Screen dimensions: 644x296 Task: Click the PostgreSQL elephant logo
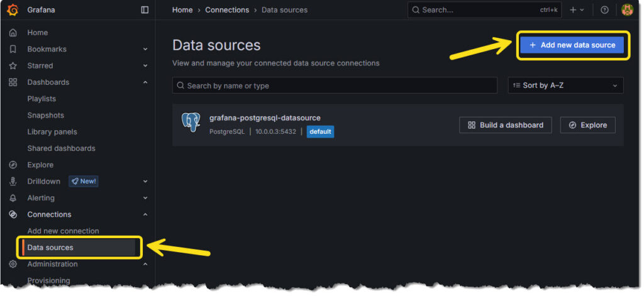pyautogui.click(x=191, y=123)
